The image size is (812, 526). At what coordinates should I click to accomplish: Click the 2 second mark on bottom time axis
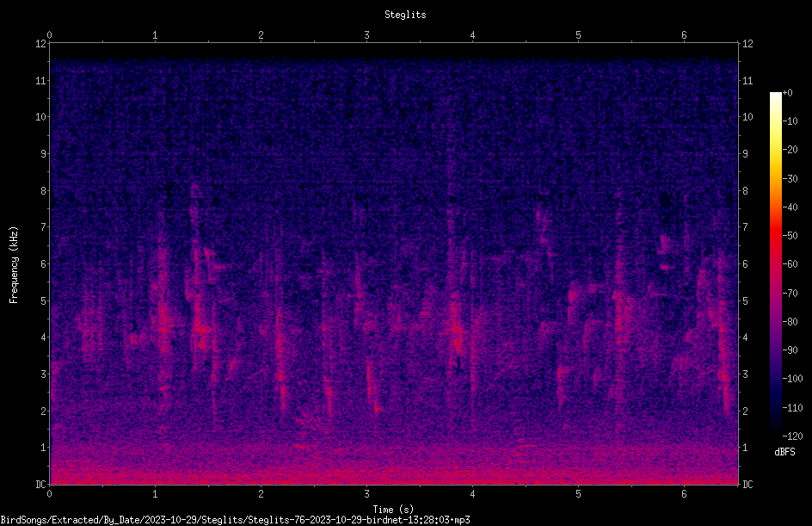pos(261,494)
